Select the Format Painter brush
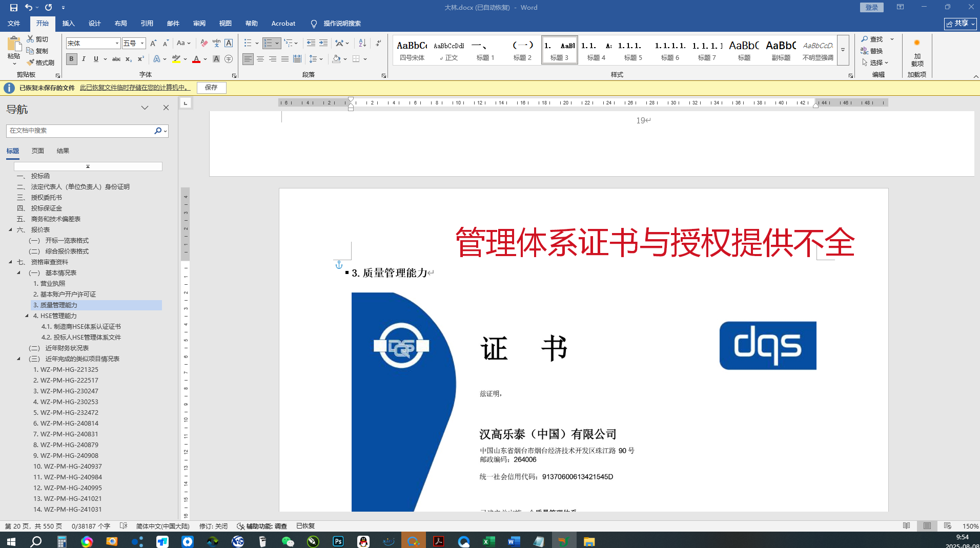 pyautogui.click(x=31, y=62)
